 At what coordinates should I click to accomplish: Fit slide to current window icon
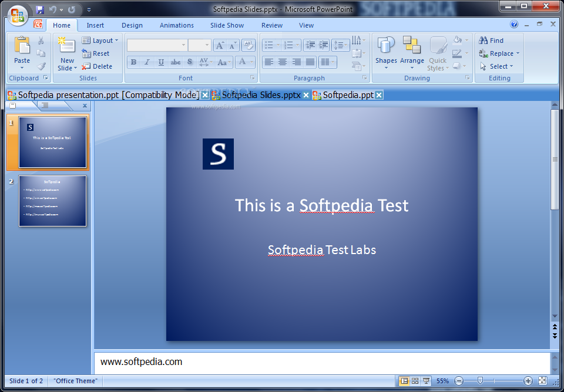pyautogui.click(x=542, y=381)
